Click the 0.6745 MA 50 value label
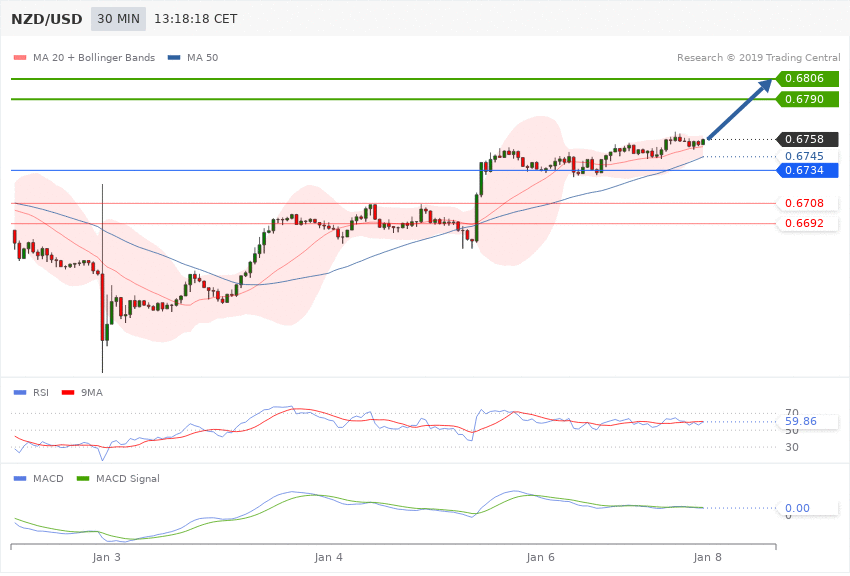Screen dimensions: 850x576 click(x=807, y=156)
